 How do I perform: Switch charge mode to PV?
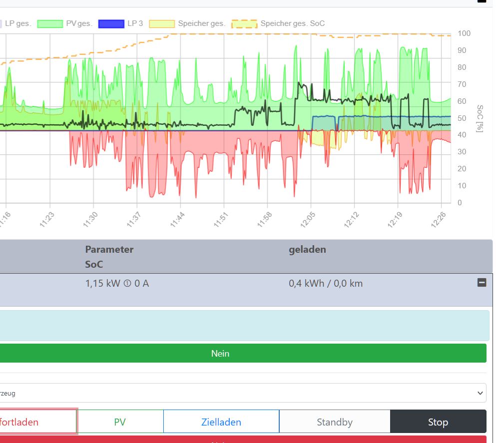pos(120,422)
